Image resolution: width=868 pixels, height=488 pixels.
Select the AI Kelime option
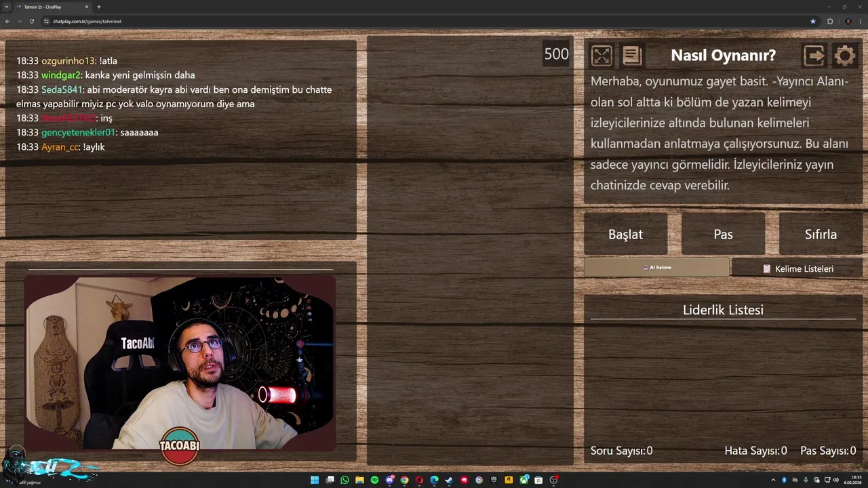click(x=656, y=268)
